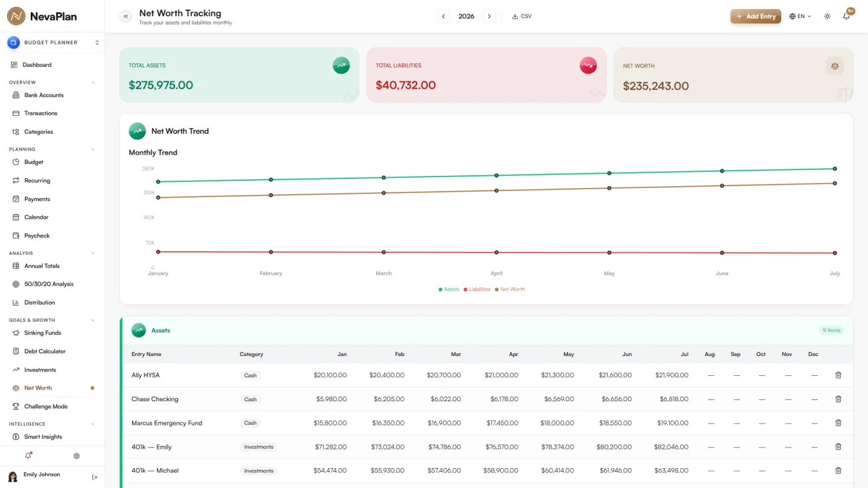868x488 pixels.
Task: Toggle Liabilities series in chart legend
Action: tap(477, 289)
